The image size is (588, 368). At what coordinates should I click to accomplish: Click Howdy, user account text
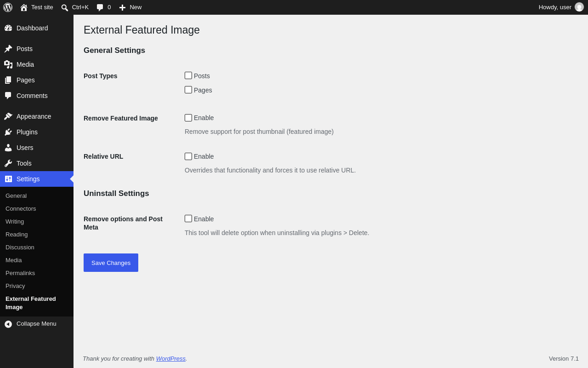555,7
